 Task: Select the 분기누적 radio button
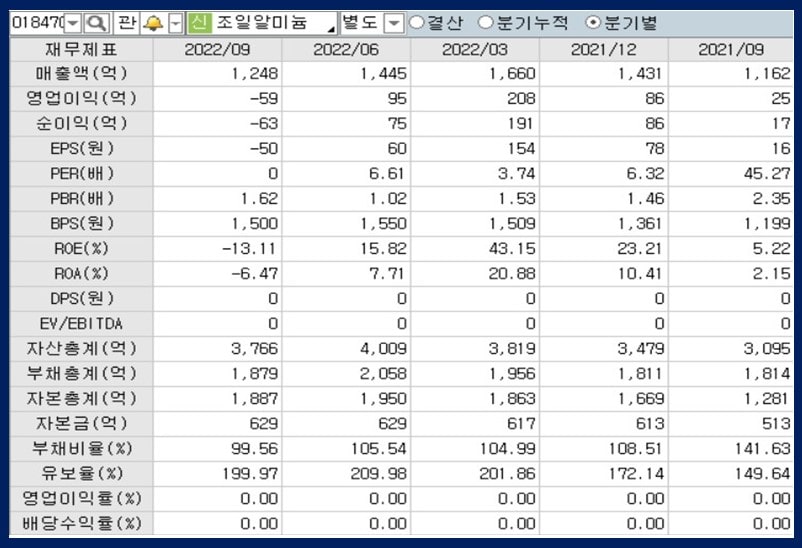(485, 23)
